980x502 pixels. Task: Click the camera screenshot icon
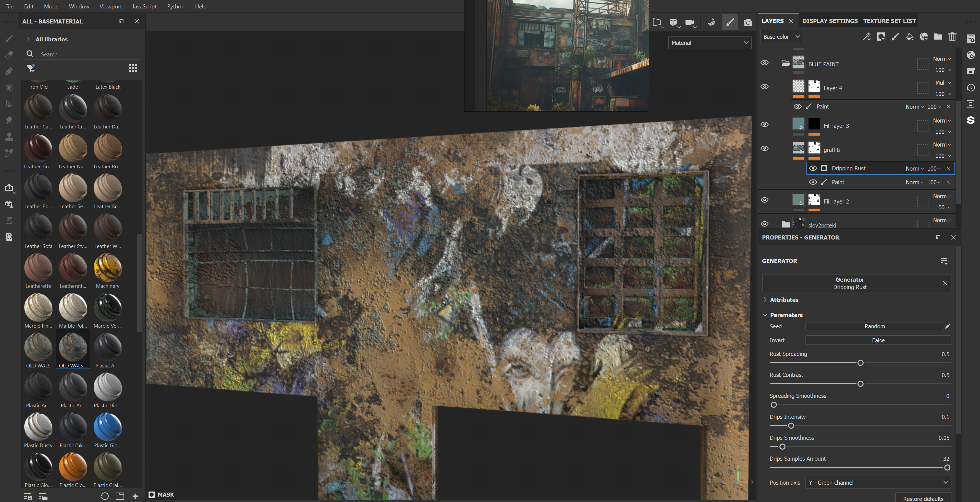[748, 22]
